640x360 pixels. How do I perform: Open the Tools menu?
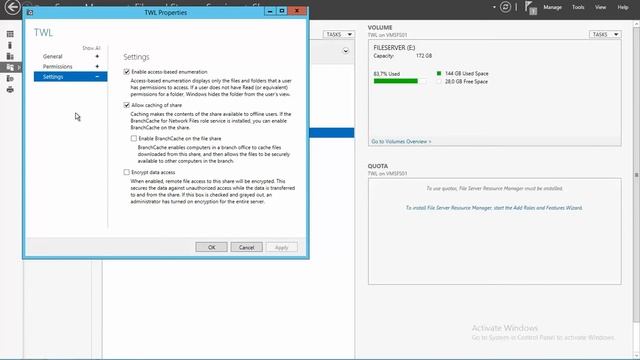[578, 7]
